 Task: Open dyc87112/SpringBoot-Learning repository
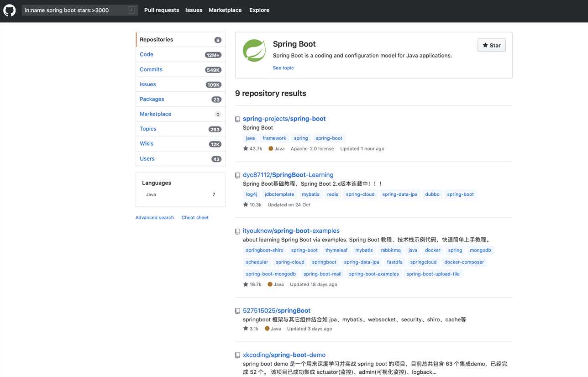tap(288, 175)
